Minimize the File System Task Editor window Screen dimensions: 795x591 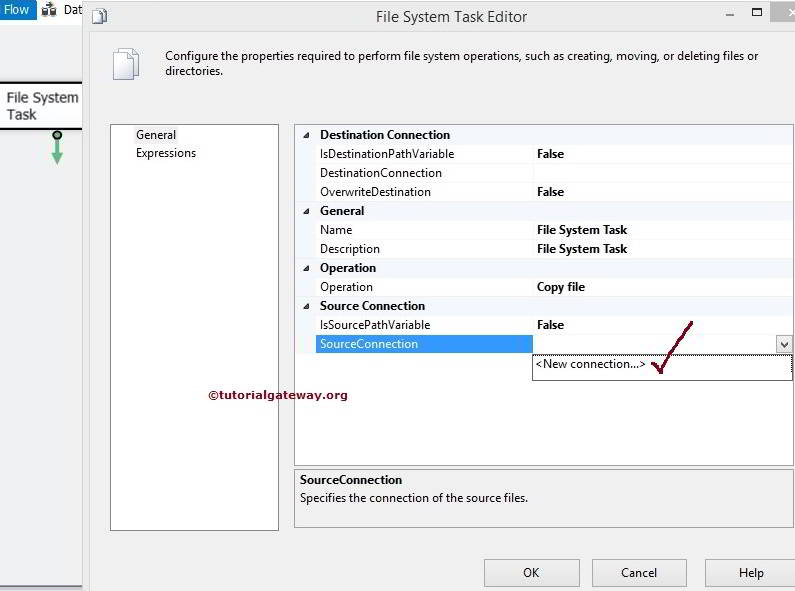730,15
